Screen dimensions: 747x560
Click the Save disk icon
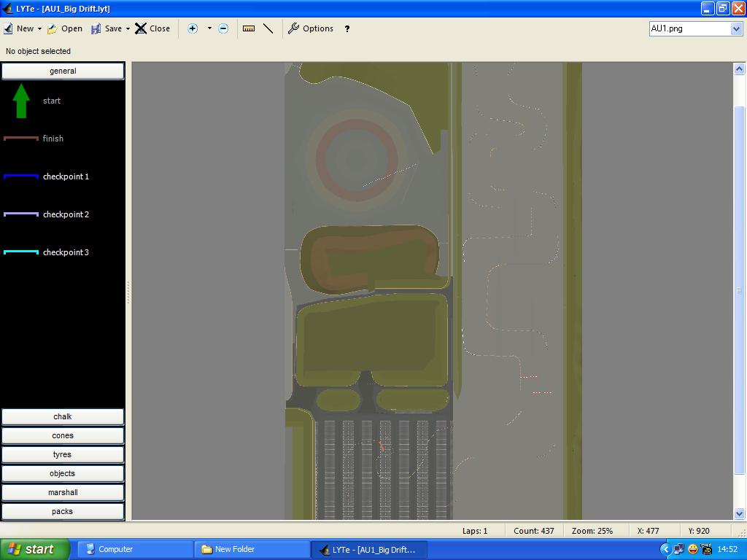96,28
